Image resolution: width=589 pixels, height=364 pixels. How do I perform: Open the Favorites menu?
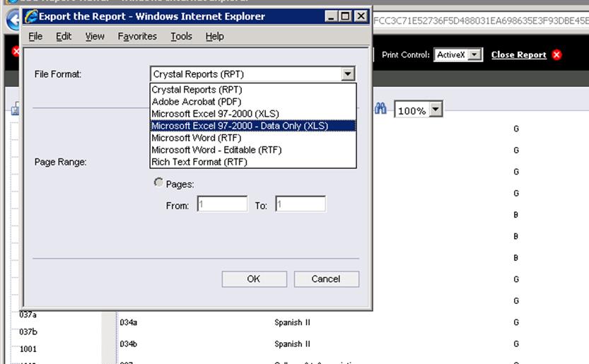point(137,36)
